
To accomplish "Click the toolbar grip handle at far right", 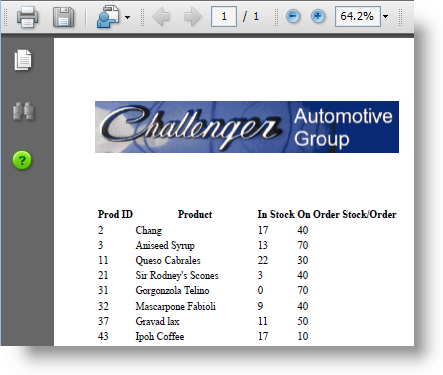I will pos(400,17).
